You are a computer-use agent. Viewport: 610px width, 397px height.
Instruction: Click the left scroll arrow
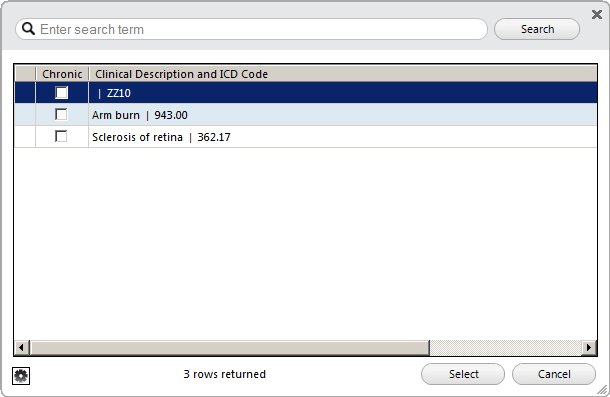tap(21, 347)
